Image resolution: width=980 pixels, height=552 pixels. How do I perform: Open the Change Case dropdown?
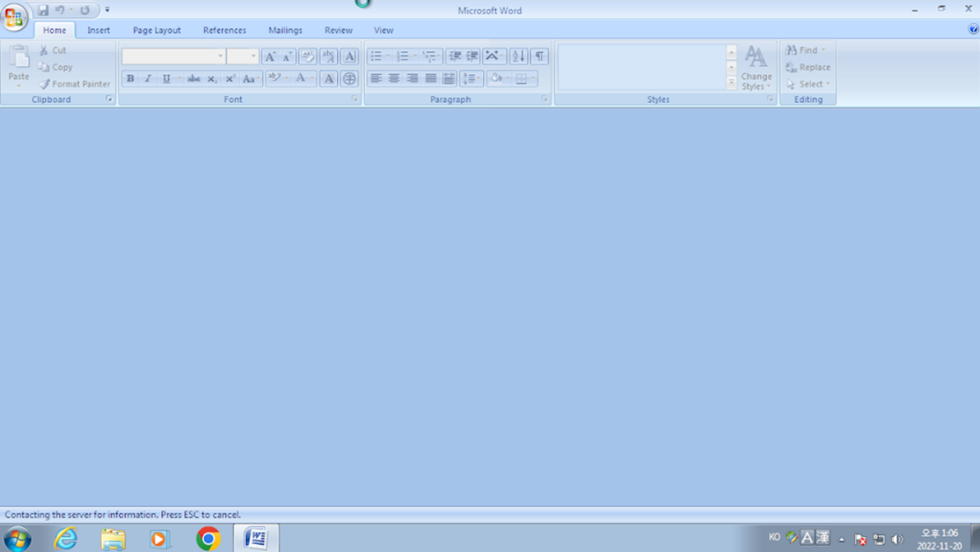[251, 79]
